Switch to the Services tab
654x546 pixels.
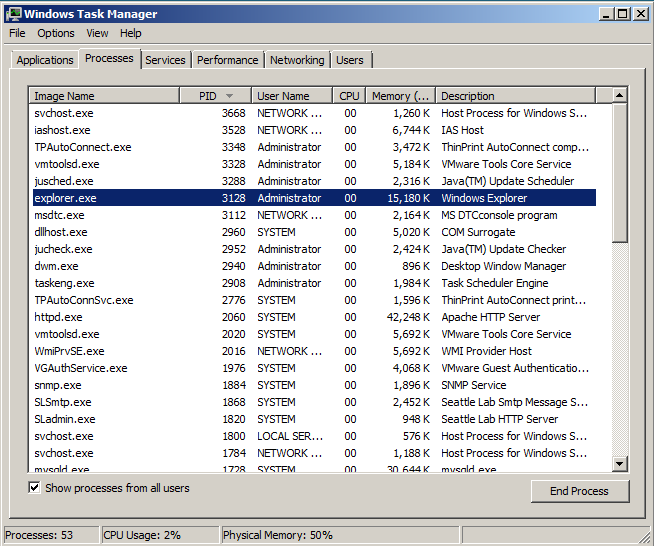point(165,60)
